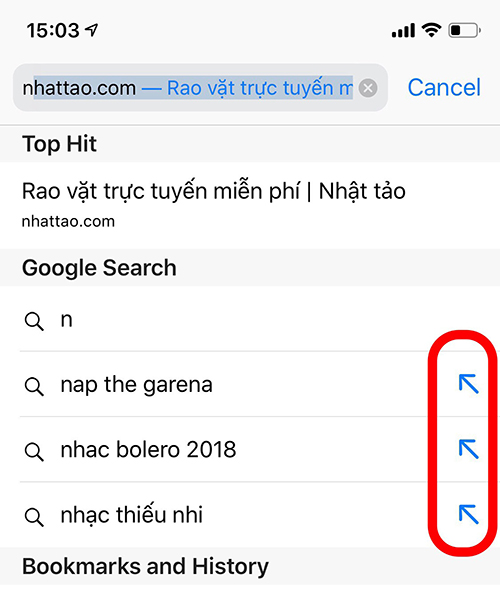
Task: Open the Top Hit Rao vặt trực tuyến result
Action: (250, 205)
